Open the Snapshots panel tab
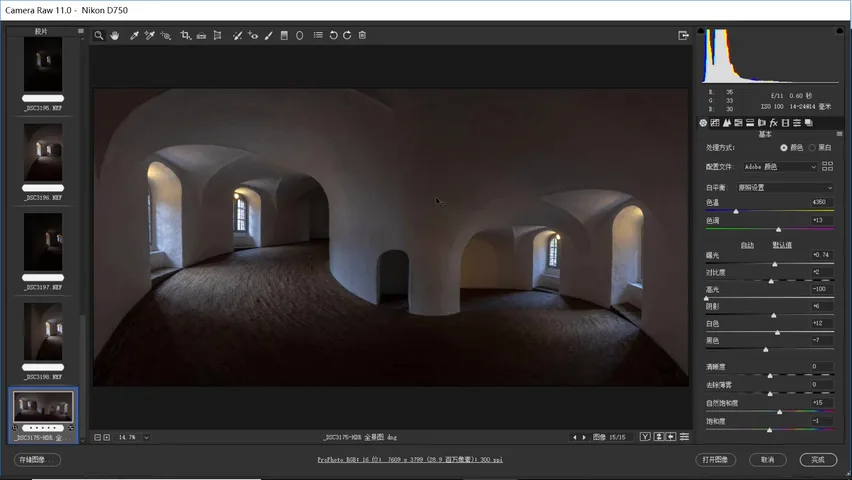 [809, 123]
